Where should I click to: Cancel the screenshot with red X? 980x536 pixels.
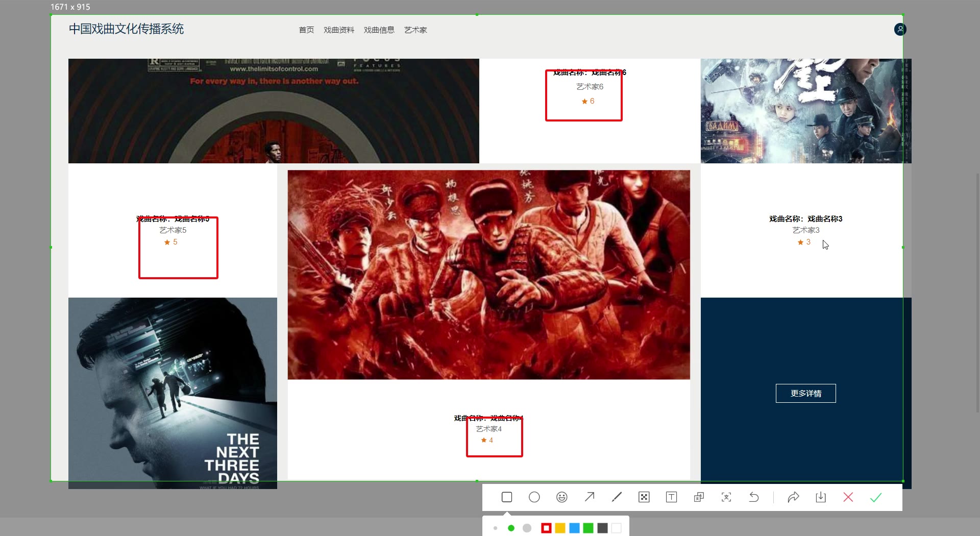[848, 497]
